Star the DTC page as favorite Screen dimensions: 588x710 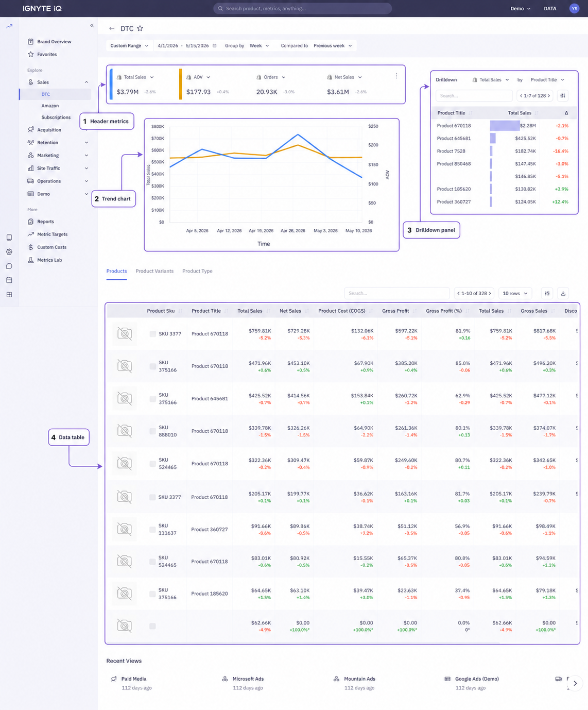(140, 29)
